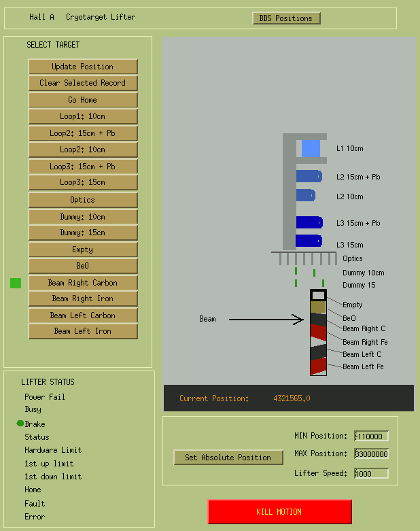This screenshot has height=531, width=420.
Task: Click the Error status label
Action: tap(35, 517)
